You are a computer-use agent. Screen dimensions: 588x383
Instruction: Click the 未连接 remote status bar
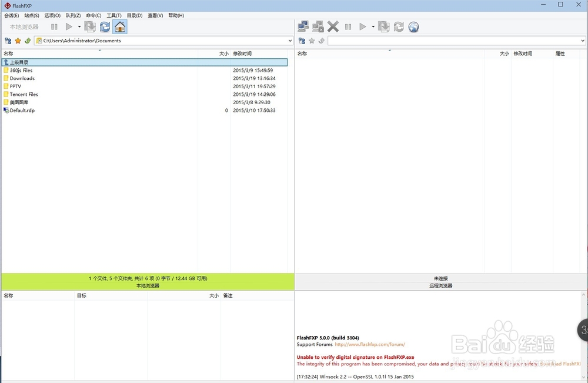441,282
